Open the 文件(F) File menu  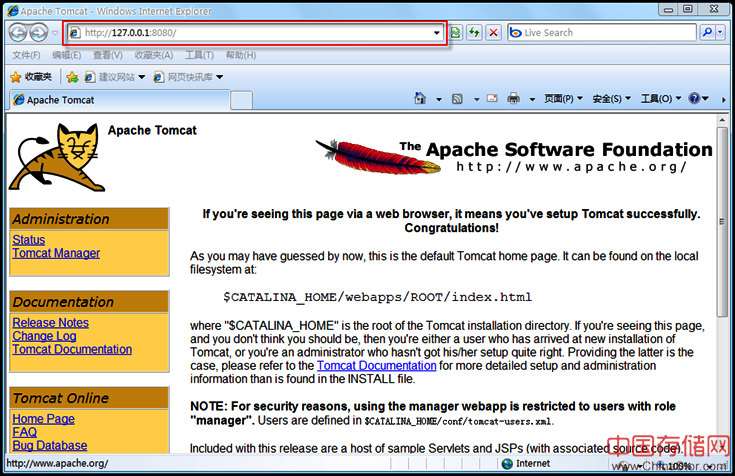[26, 55]
